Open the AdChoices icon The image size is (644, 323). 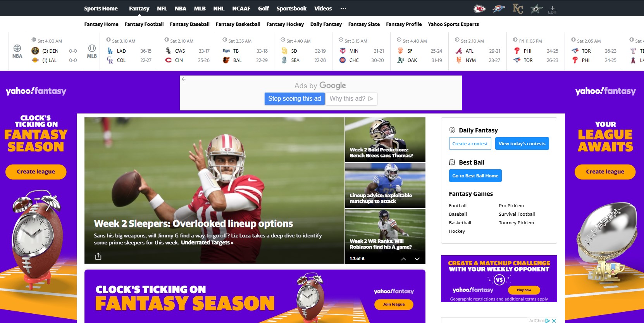point(548,321)
